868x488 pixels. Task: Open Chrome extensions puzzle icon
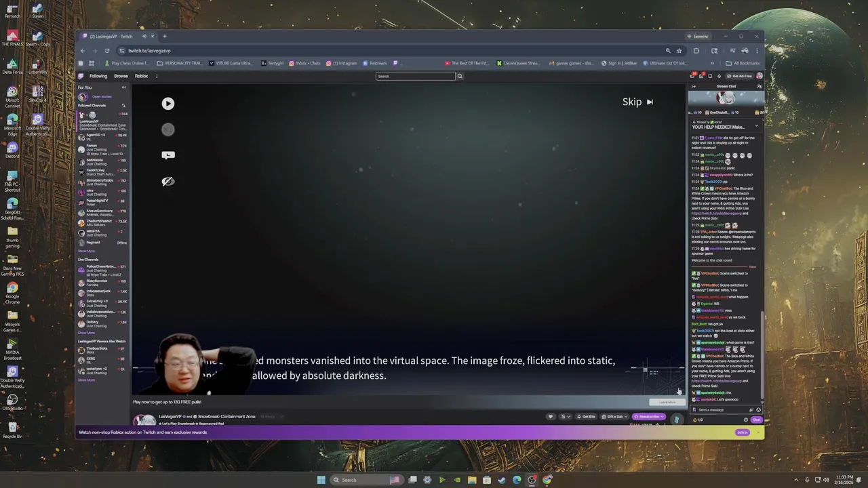(x=696, y=50)
